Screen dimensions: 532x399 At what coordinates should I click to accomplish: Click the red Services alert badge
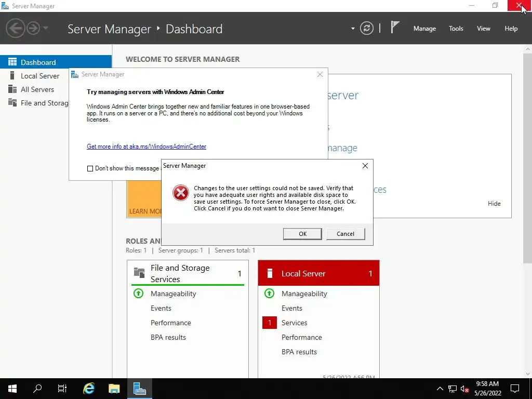tap(270, 323)
